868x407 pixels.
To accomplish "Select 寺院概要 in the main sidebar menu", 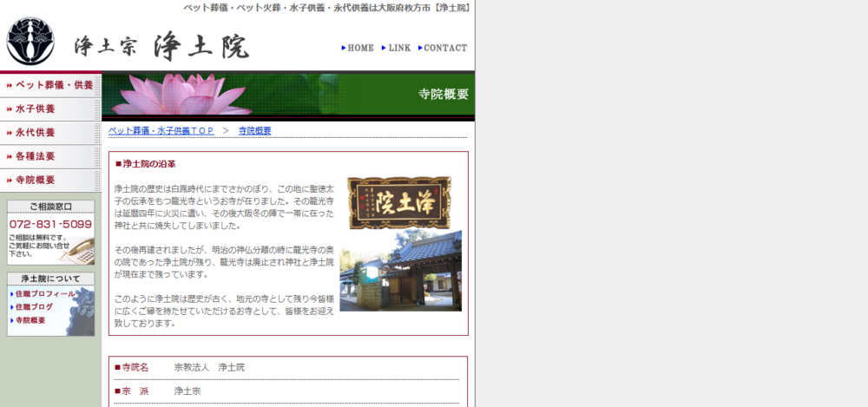I will point(50,181).
